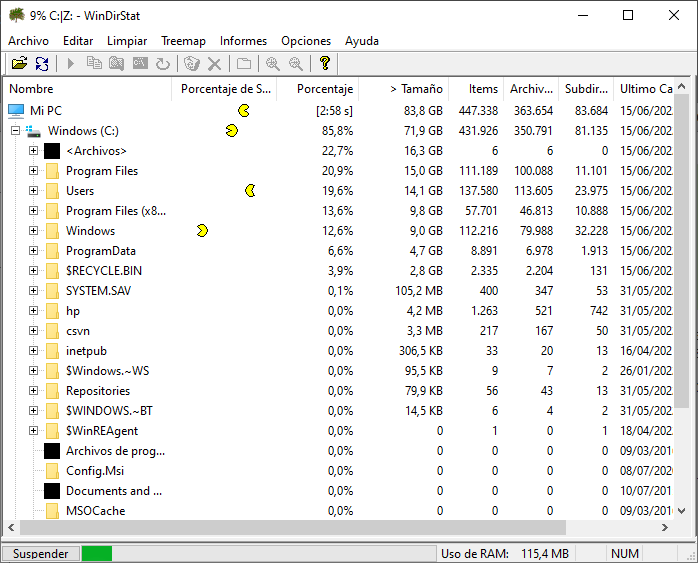This screenshot has width=698, height=563.
Task: Click the Properties folder toolbar icon
Action: coord(243,64)
